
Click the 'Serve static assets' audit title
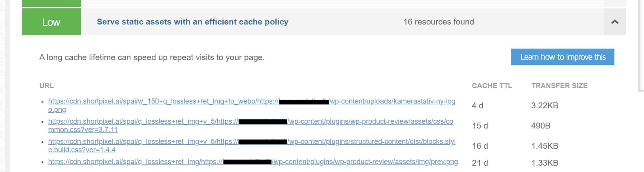coord(192,22)
